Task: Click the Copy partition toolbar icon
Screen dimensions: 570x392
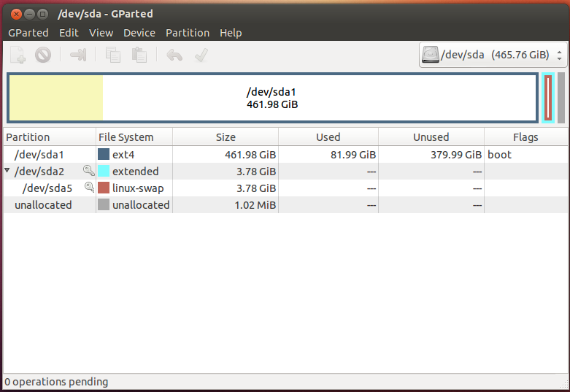Action: click(x=113, y=55)
